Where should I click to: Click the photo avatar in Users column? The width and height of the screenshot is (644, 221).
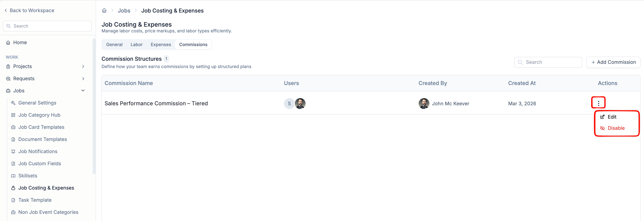tap(300, 104)
